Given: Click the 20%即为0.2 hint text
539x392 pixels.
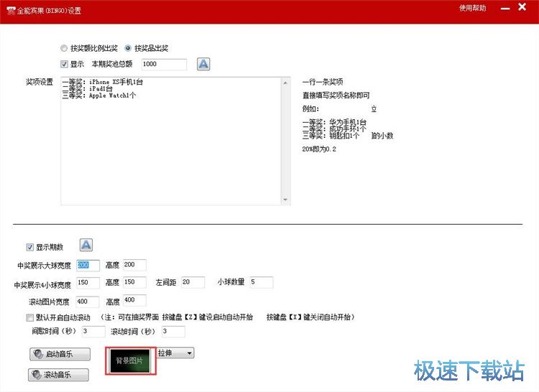Looking at the screenshot, I should click(319, 149).
